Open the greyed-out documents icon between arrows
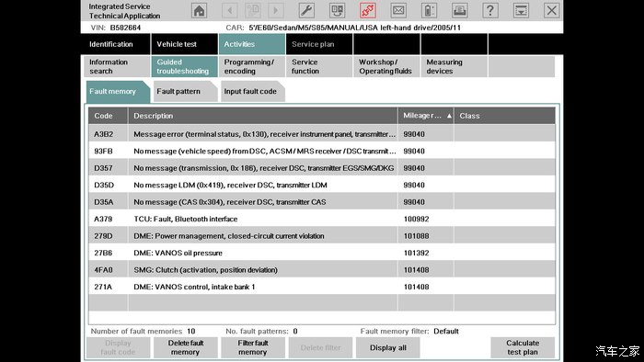 (253, 11)
